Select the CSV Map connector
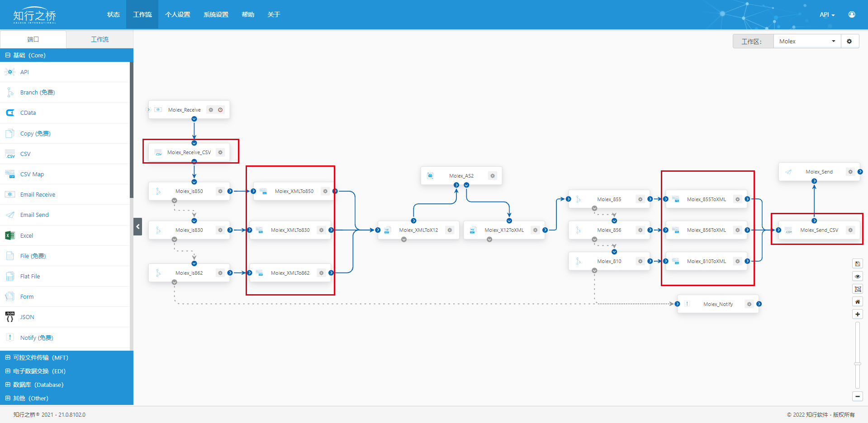Screen dimensions: 868x423 click(65, 174)
